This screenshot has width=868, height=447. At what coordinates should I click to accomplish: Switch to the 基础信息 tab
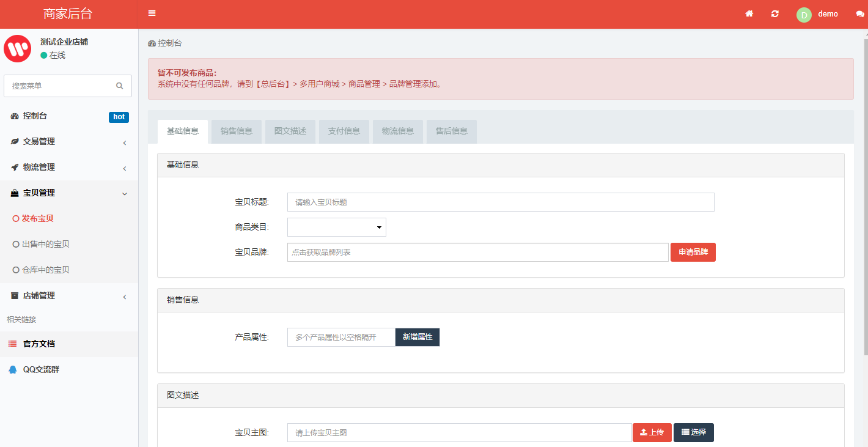(183, 131)
